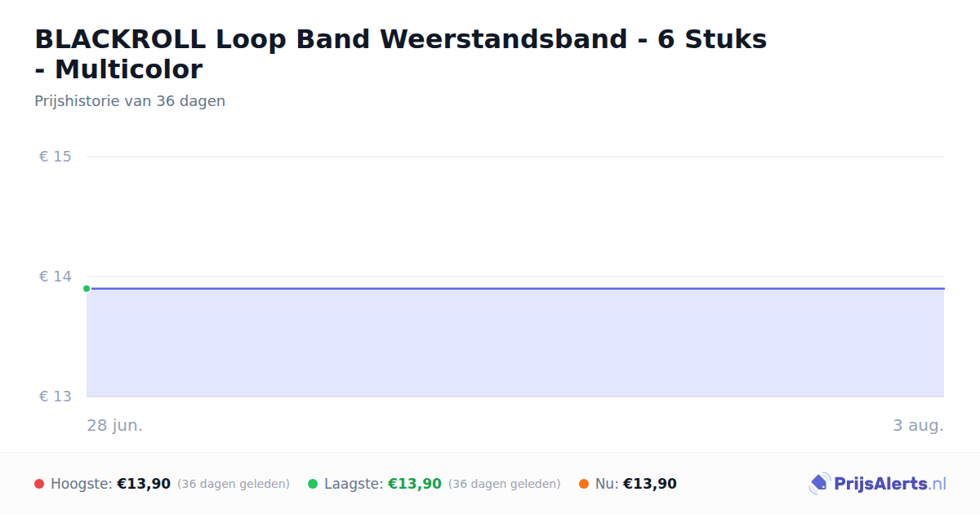Click the Laagste €13,90 green price value

click(x=415, y=484)
